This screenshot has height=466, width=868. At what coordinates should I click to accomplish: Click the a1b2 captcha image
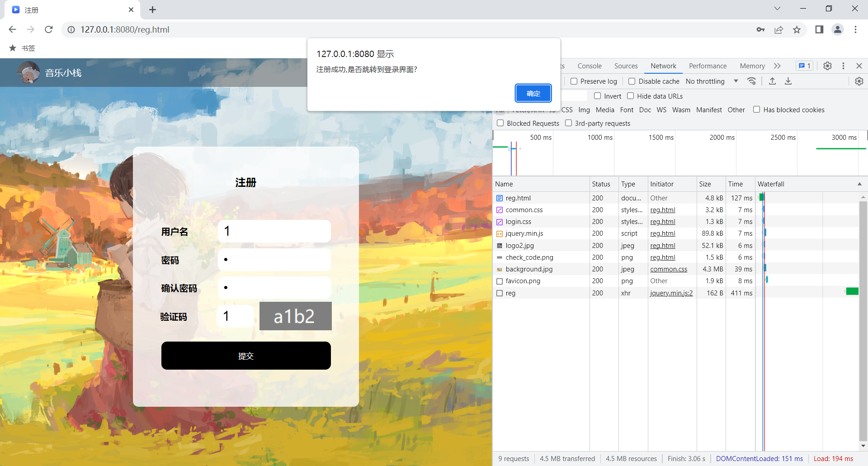(x=296, y=316)
